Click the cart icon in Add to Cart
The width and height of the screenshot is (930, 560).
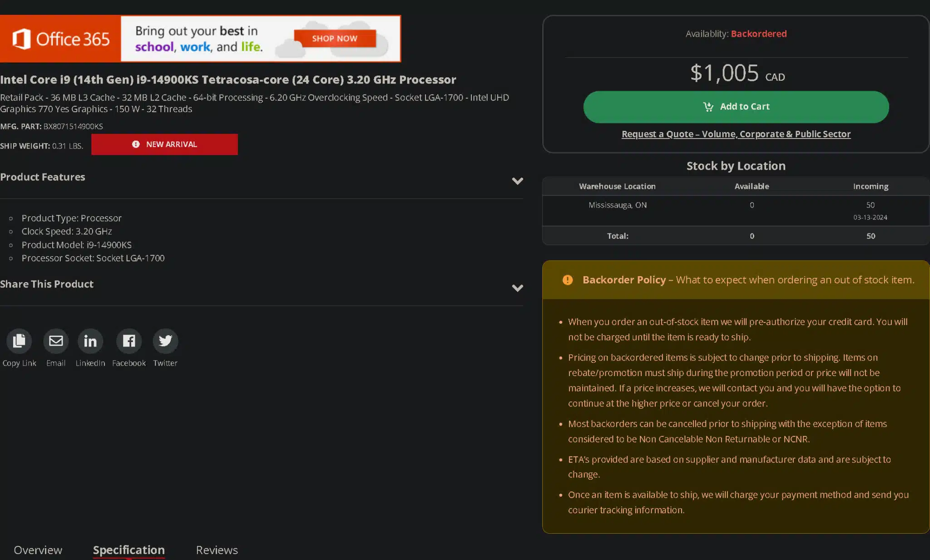pos(708,107)
